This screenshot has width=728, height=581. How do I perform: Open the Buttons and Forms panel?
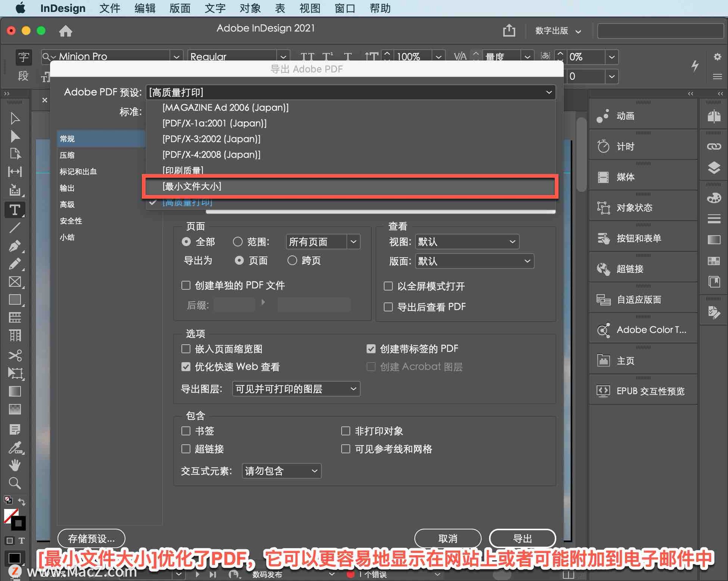coord(643,238)
